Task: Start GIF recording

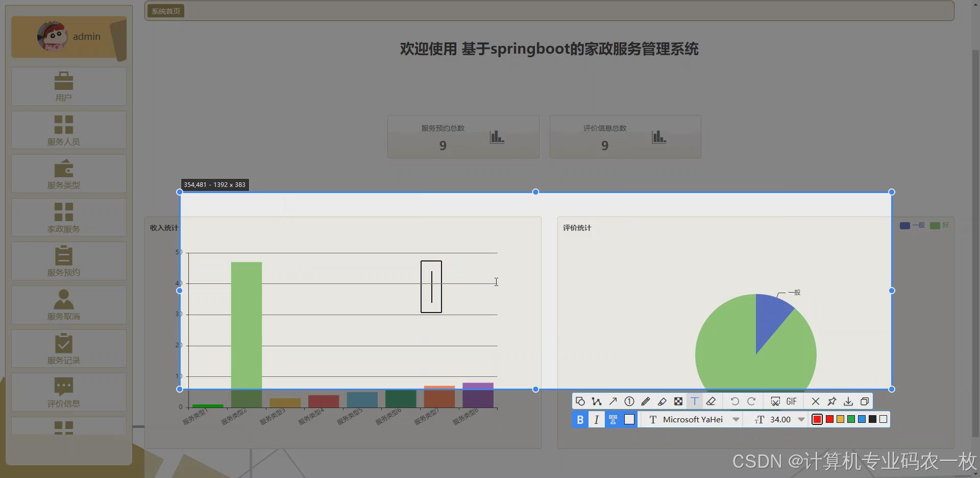Action: coord(792,401)
